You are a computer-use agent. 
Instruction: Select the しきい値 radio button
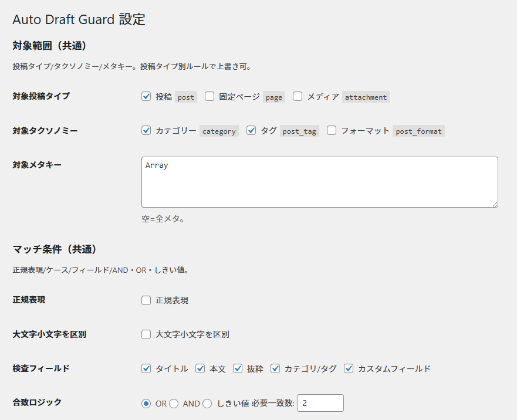point(207,404)
